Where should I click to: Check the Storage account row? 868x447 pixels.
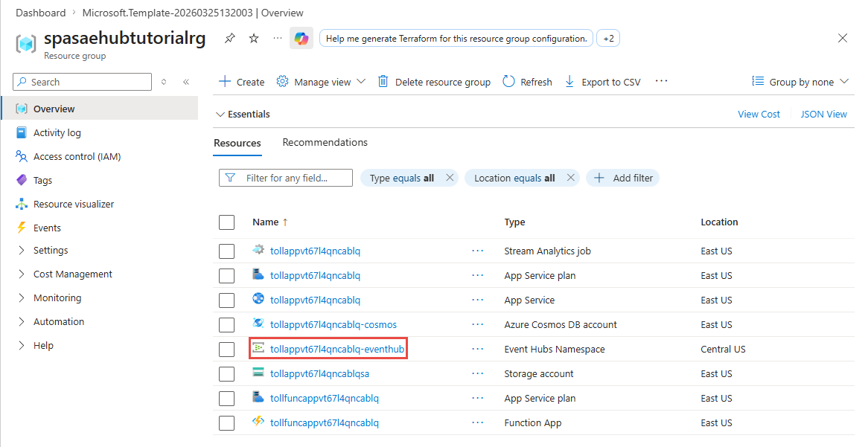(x=226, y=374)
